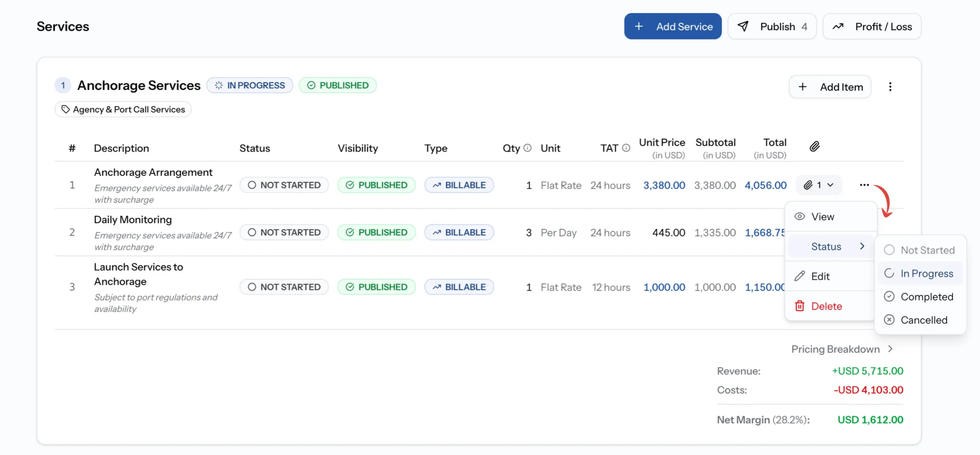Click the Revenue +USD 5,715.00 value
980x455 pixels.
point(867,371)
